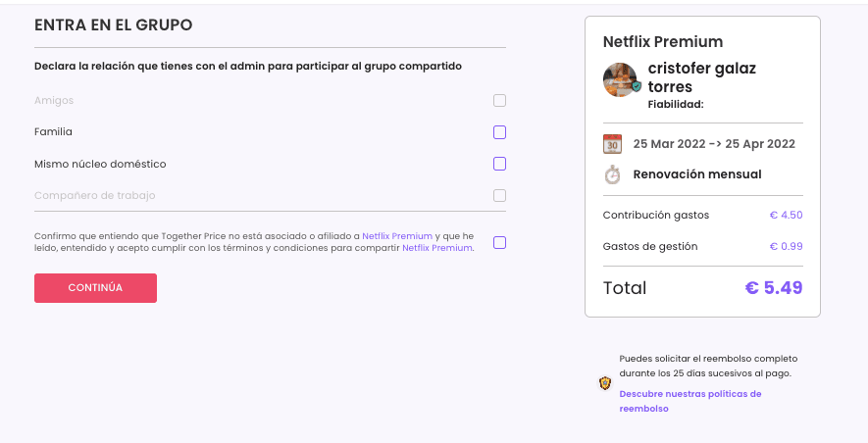Click the Familia option label
The image size is (868, 443).
(x=53, y=131)
